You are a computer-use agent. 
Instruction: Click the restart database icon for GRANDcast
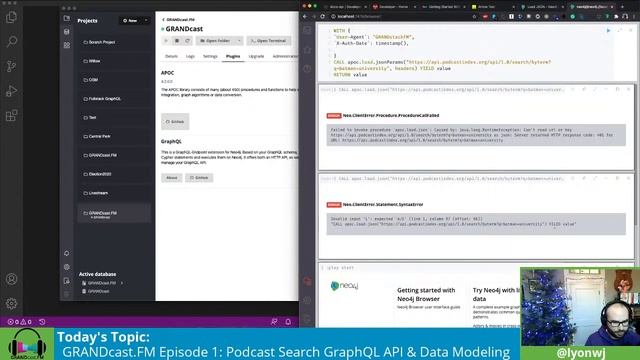[x=187, y=41]
